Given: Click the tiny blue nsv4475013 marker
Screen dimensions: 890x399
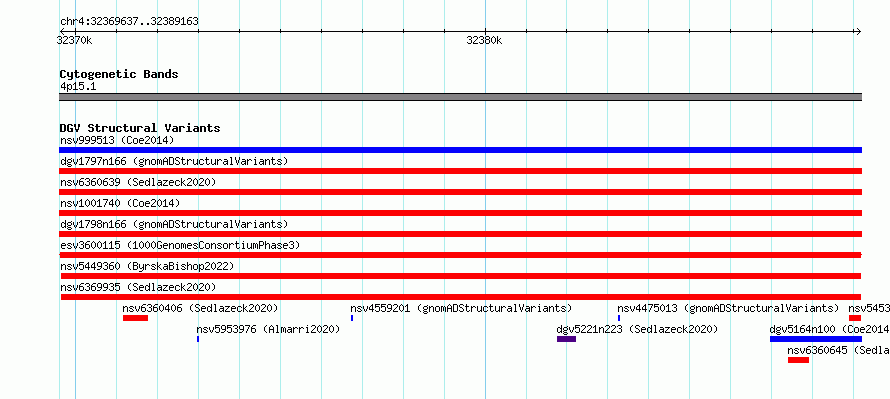Looking at the screenshot, I should pos(619,318).
